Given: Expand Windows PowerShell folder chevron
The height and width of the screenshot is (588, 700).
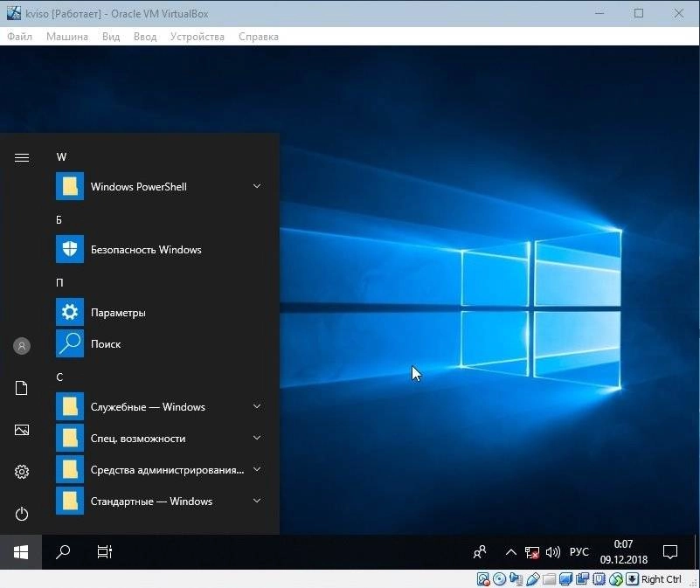Looking at the screenshot, I should tap(257, 186).
